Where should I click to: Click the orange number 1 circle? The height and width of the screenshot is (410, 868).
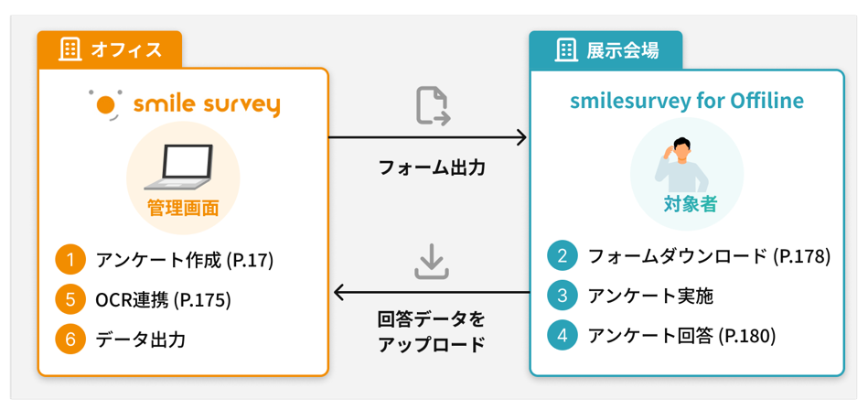70,260
